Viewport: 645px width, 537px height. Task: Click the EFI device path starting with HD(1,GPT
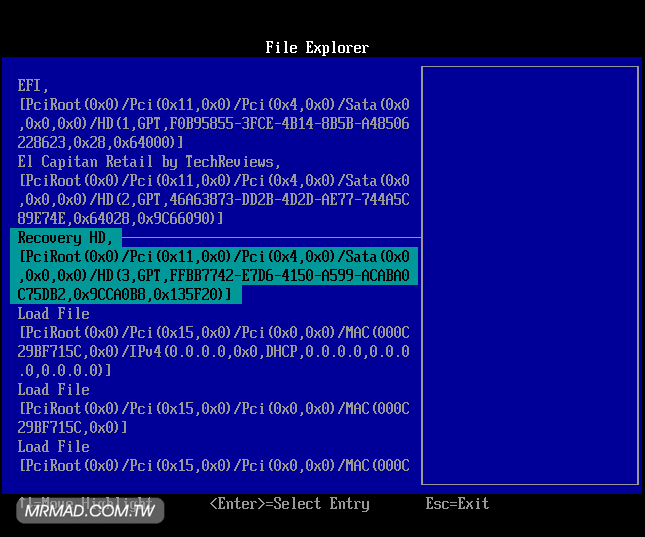(213, 124)
